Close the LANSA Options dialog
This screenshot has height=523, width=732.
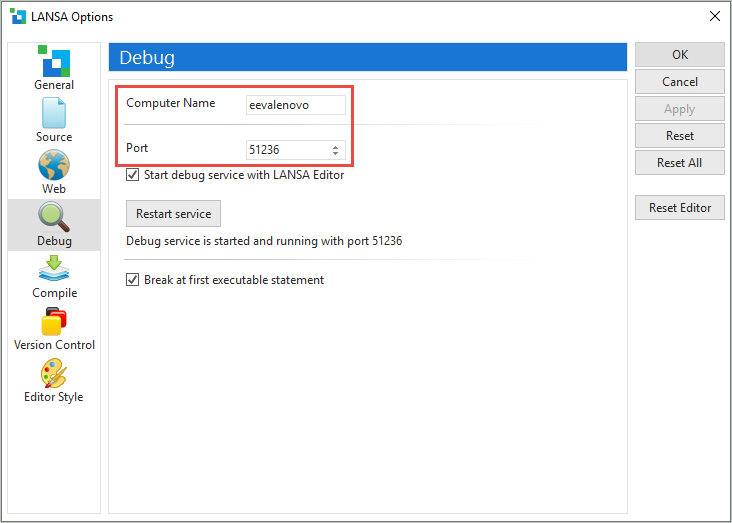click(714, 16)
